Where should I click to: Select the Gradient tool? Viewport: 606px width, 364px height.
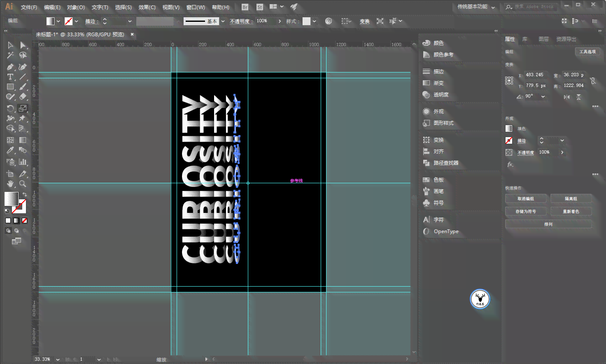(23, 140)
